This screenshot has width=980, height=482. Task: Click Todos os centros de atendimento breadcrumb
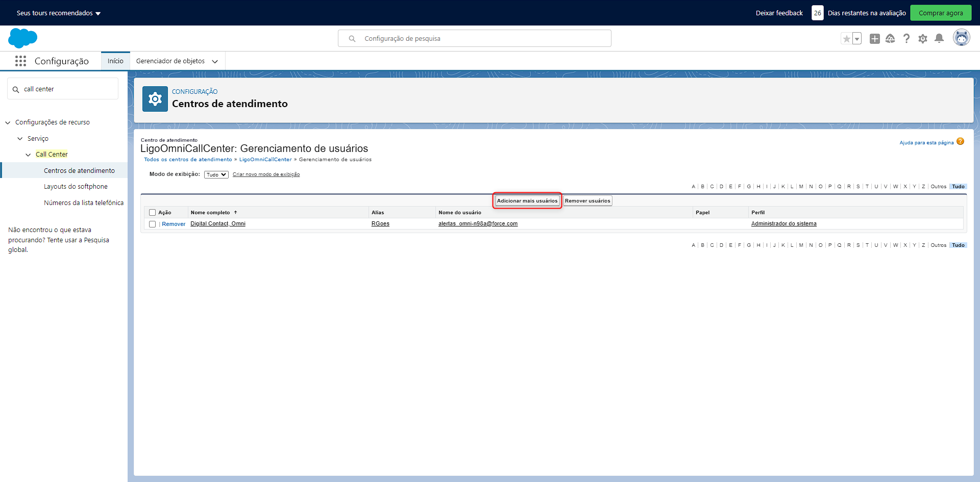(188, 160)
